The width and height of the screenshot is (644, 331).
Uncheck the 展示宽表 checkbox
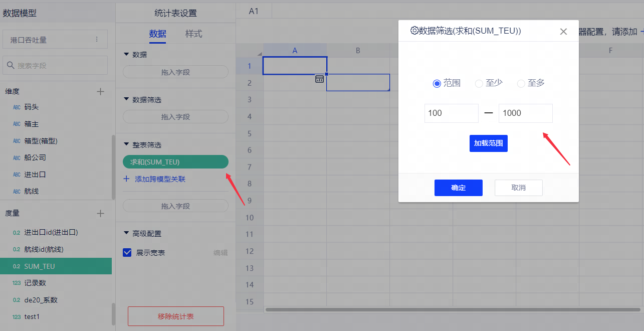pyautogui.click(x=127, y=253)
